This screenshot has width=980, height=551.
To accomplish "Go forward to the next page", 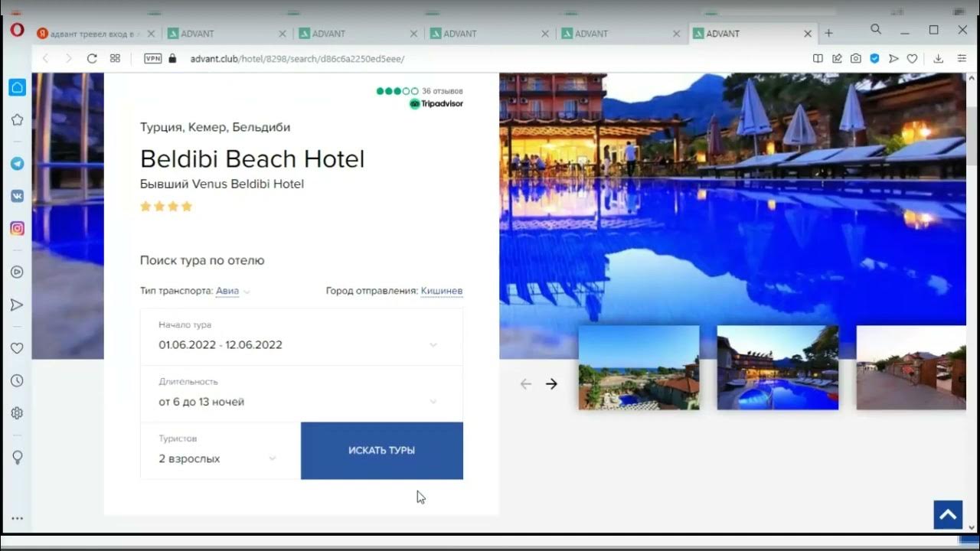I will (68, 58).
